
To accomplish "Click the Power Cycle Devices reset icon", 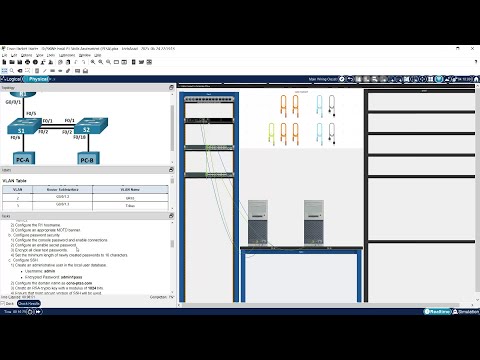I will coord(30,312).
